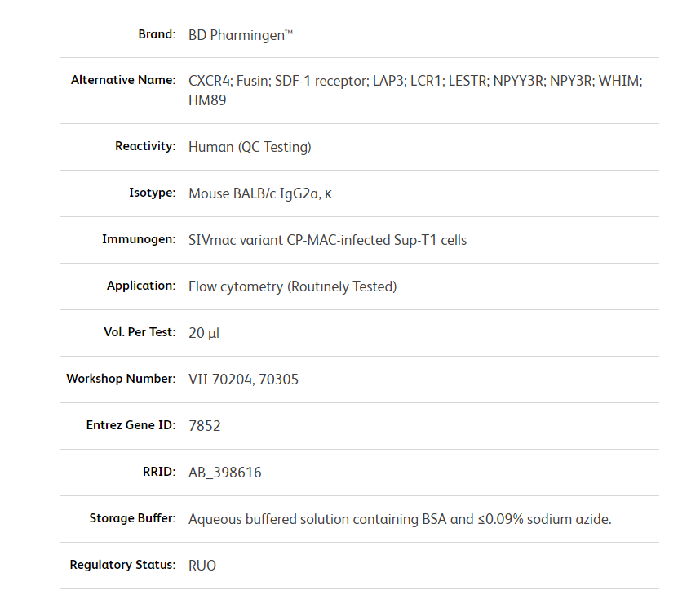This screenshot has height=595, width=700.
Task: Click the Reactivity label
Action: point(145,146)
